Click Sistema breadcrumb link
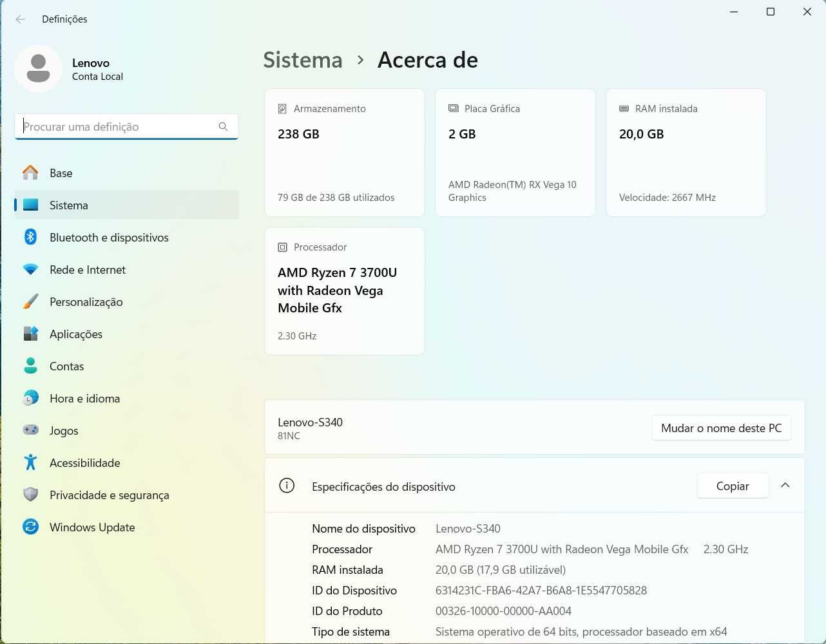The image size is (826, 644). point(303,60)
